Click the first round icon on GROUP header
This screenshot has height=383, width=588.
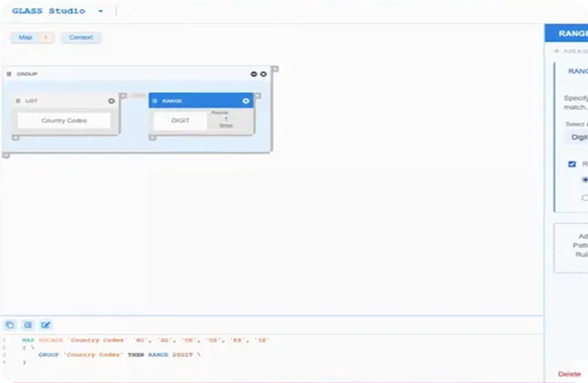tap(254, 74)
